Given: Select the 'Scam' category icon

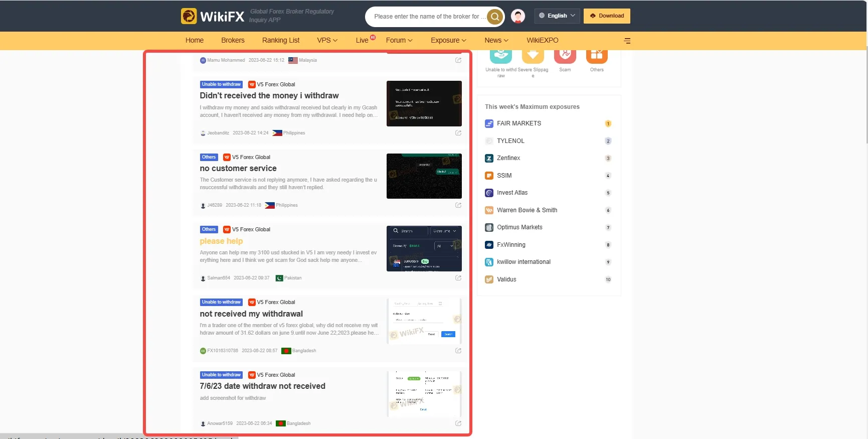Looking at the screenshot, I should (565, 56).
